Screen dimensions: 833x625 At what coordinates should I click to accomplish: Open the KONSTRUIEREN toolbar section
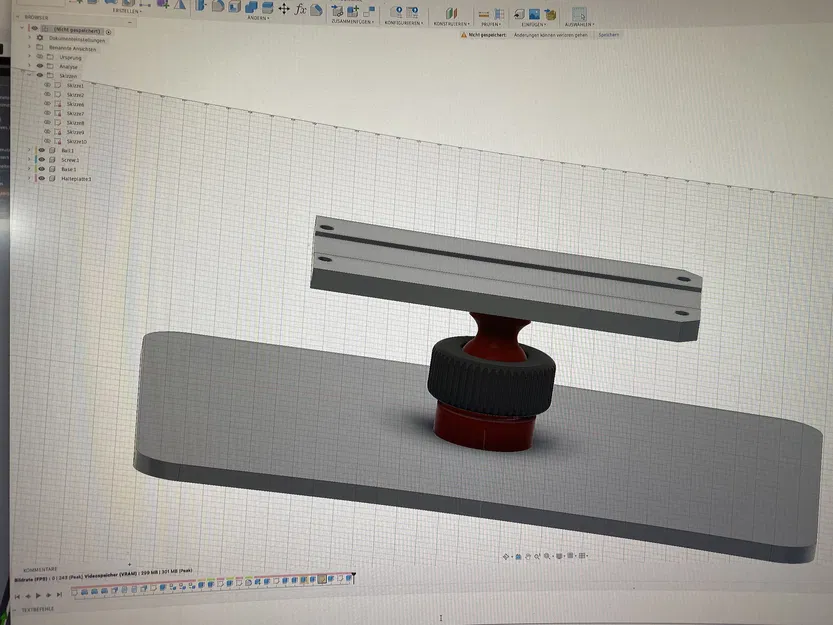pyautogui.click(x=451, y=22)
